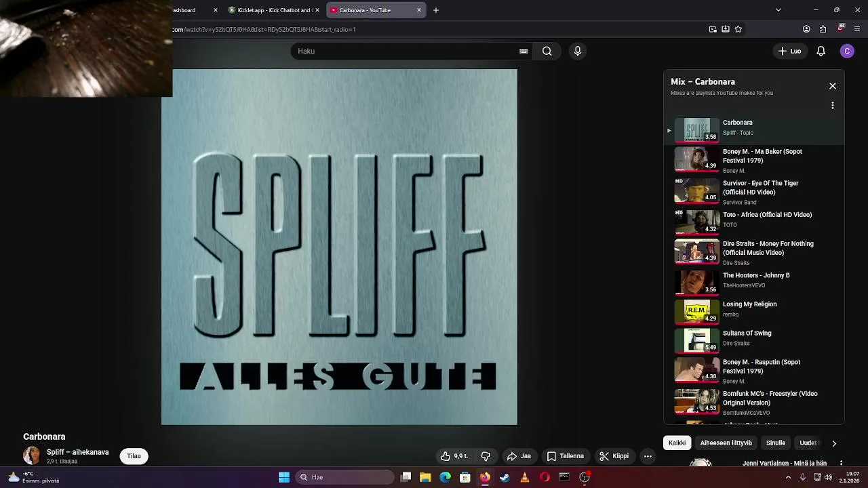This screenshot has height=488, width=868.
Task: Open a new browser tab
Action: 436,10
